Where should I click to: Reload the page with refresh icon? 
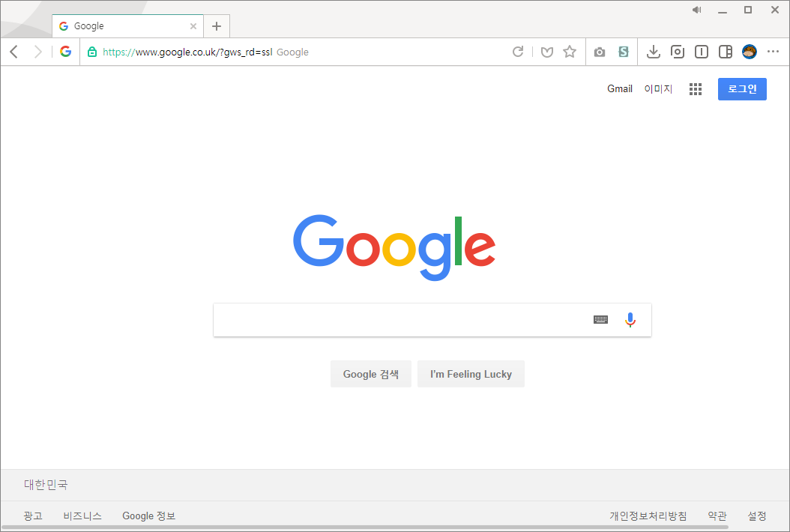click(x=518, y=52)
